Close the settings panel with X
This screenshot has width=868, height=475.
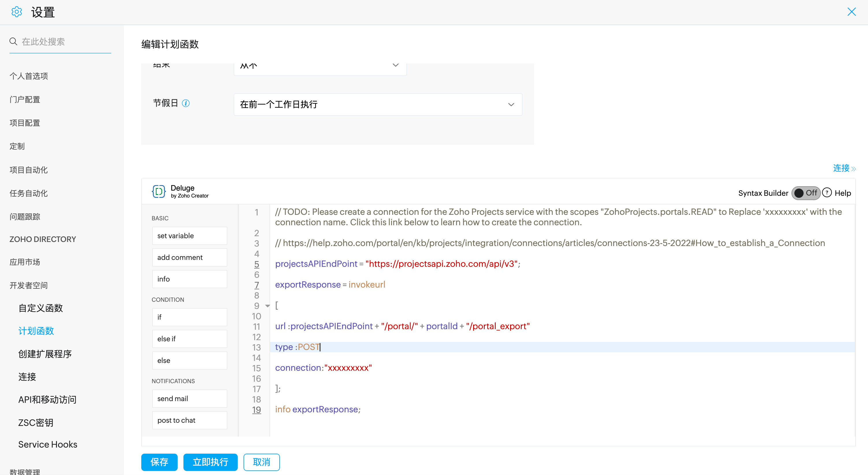tap(852, 12)
